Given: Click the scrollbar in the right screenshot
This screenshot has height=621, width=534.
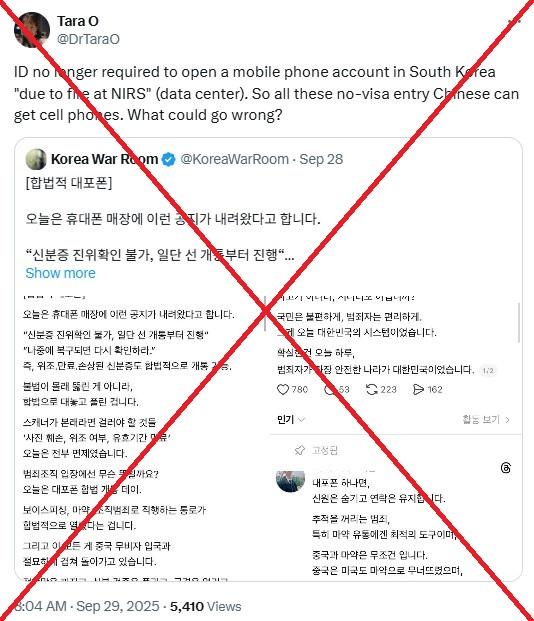Looking at the screenshot, I should [x=519, y=323].
